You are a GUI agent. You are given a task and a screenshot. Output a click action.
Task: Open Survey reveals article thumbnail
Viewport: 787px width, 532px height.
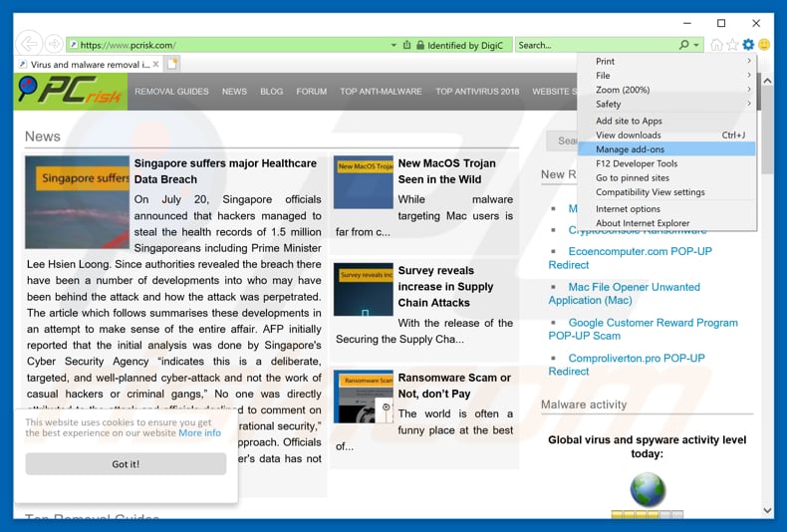point(364,289)
